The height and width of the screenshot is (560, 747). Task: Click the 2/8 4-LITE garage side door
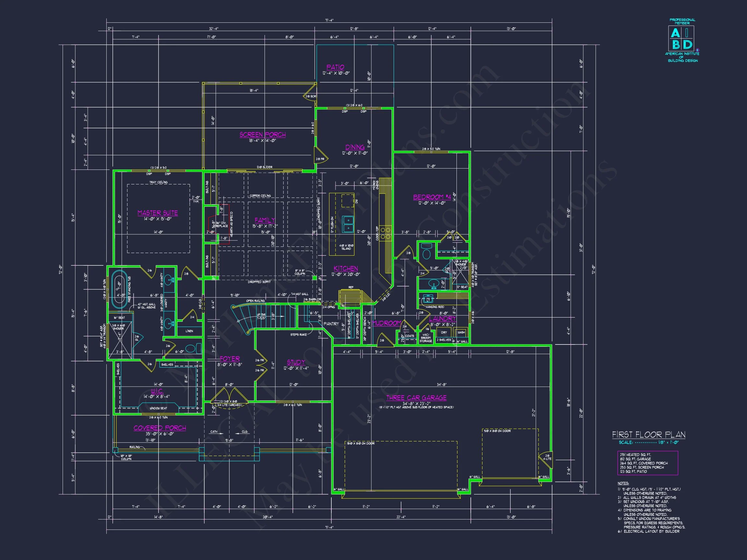[x=547, y=458]
